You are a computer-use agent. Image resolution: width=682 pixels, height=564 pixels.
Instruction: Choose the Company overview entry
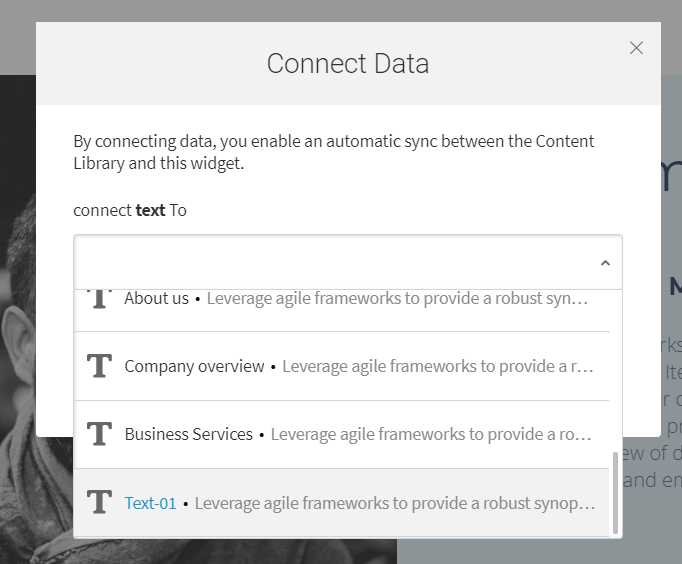tap(341, 366)
